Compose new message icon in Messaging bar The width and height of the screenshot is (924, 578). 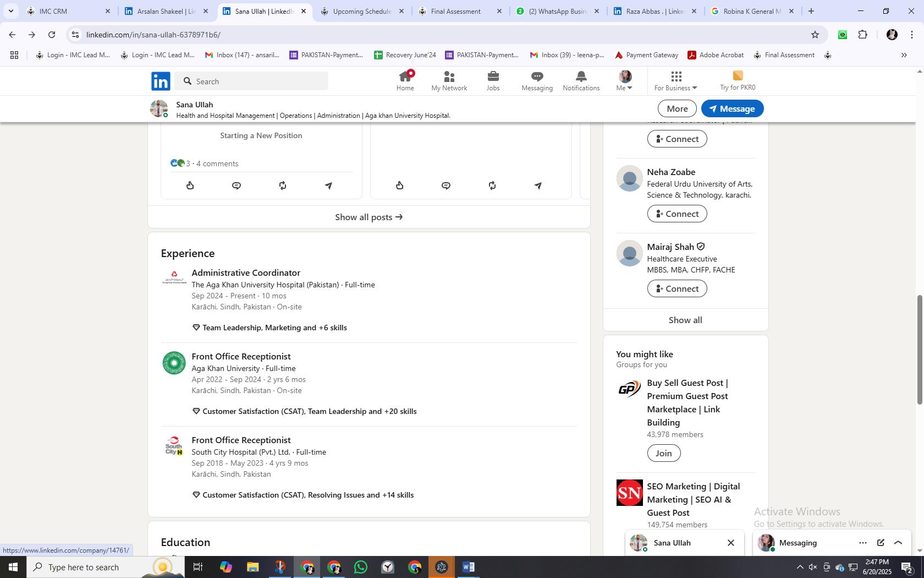tap(881, 543)
